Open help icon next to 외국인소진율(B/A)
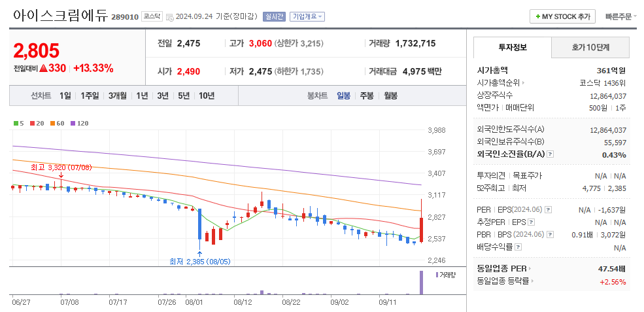Screen dimensions: 644x312 coord(551,154)
